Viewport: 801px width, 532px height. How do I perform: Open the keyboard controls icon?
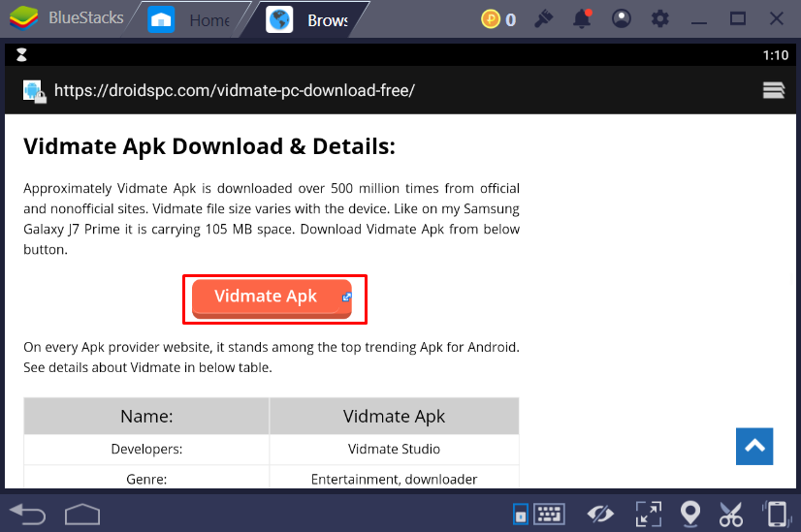[x=549, y=513]
